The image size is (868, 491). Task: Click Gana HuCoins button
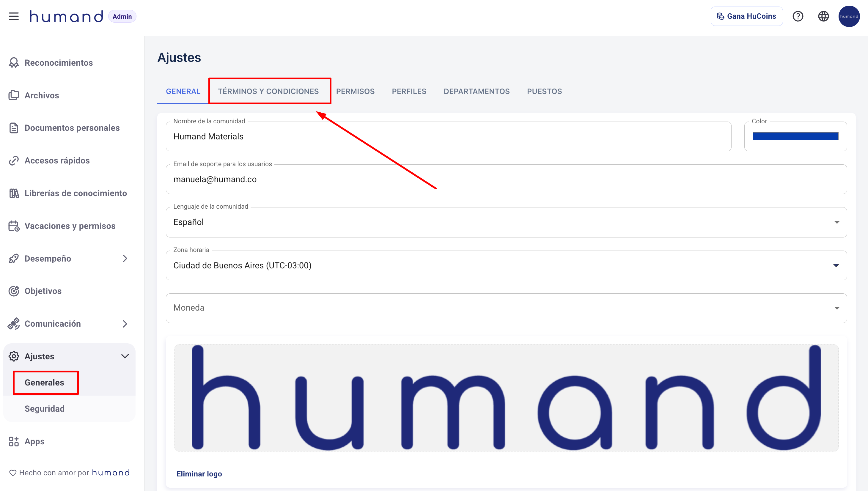tap(746, 16)
